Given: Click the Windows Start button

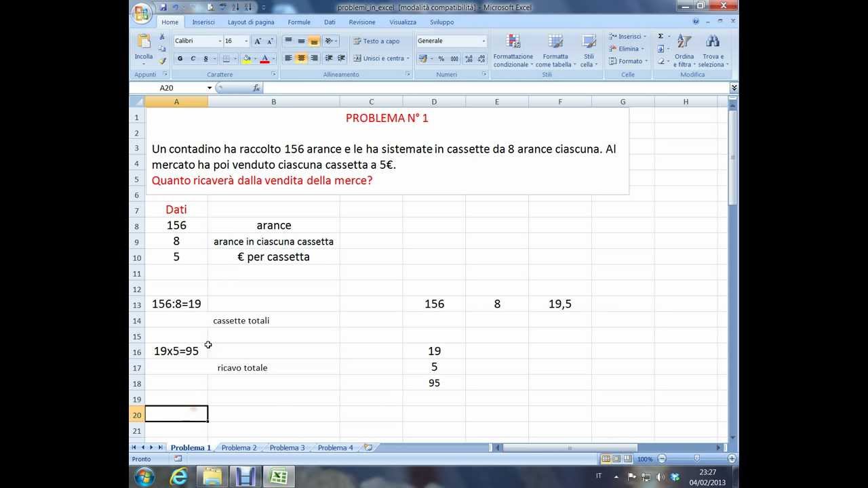Looking at the screenshot, I should pos(144,476).
